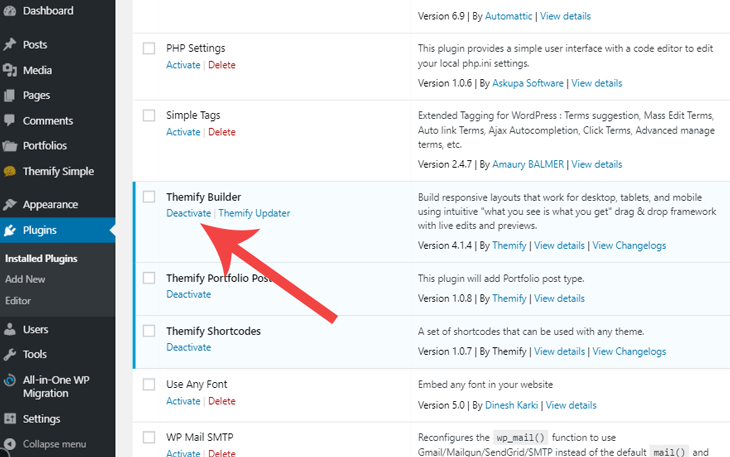Open the Dashboard menu
This screenshot has height=457, width=730.
[48, 11]
